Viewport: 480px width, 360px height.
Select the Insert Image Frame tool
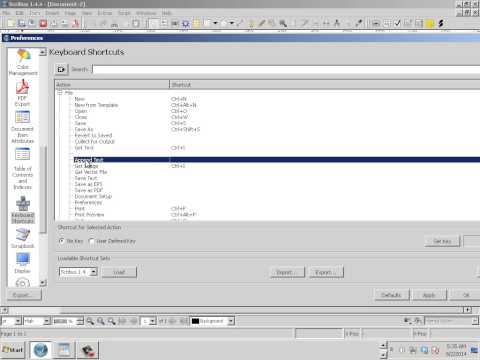click(x=175, y=23)
